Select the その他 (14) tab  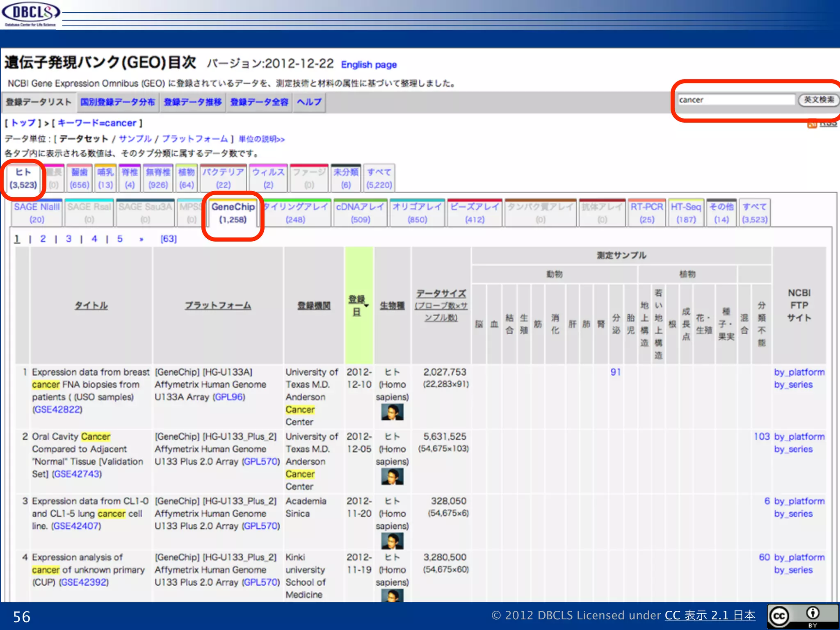tap(721, 213)
